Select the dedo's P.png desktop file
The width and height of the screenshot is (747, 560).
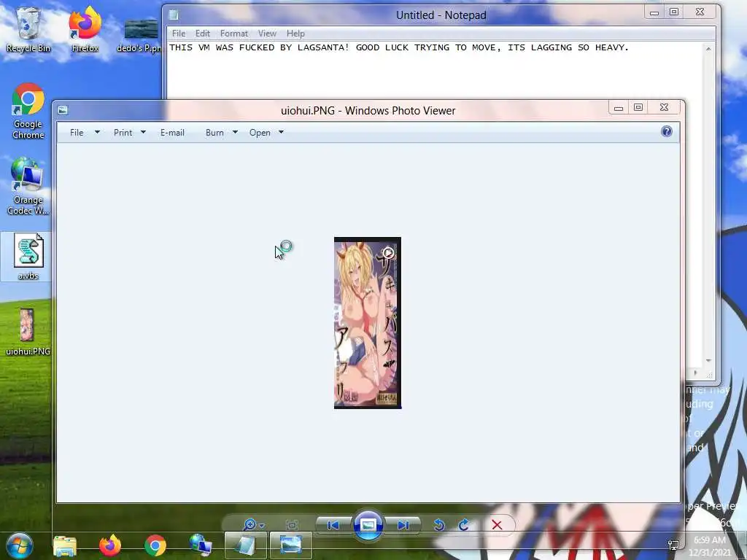pos(140,35)
